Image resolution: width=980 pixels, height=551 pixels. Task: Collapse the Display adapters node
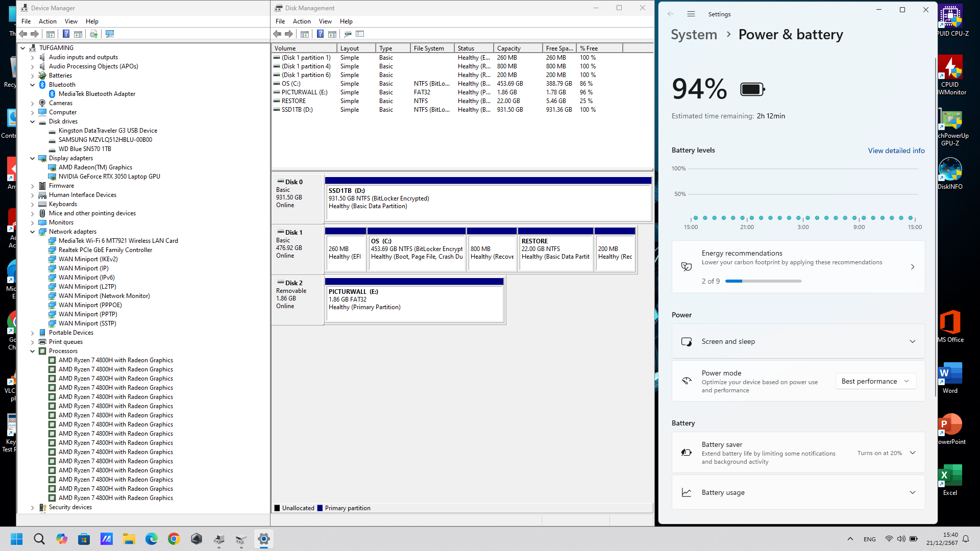coord(33,158)
